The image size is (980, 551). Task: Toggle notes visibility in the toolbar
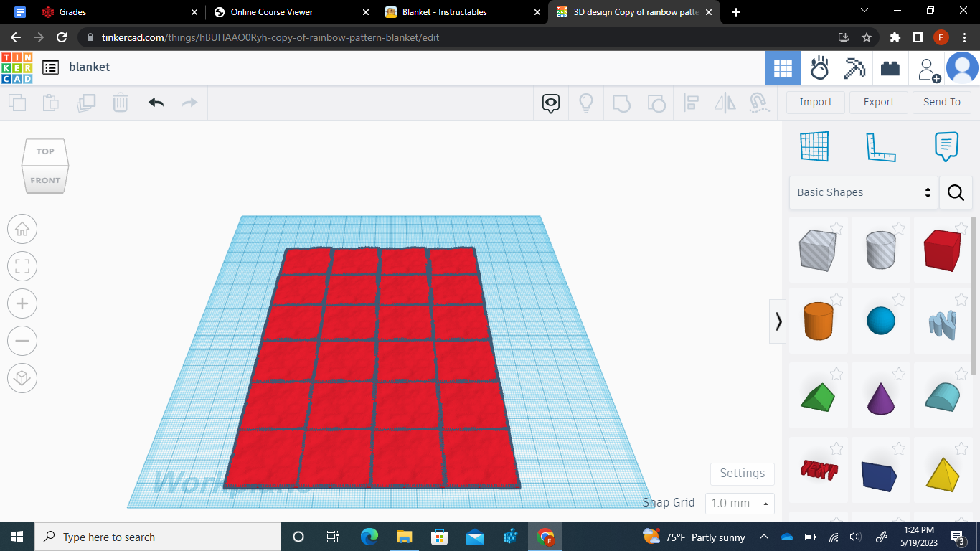550,103
